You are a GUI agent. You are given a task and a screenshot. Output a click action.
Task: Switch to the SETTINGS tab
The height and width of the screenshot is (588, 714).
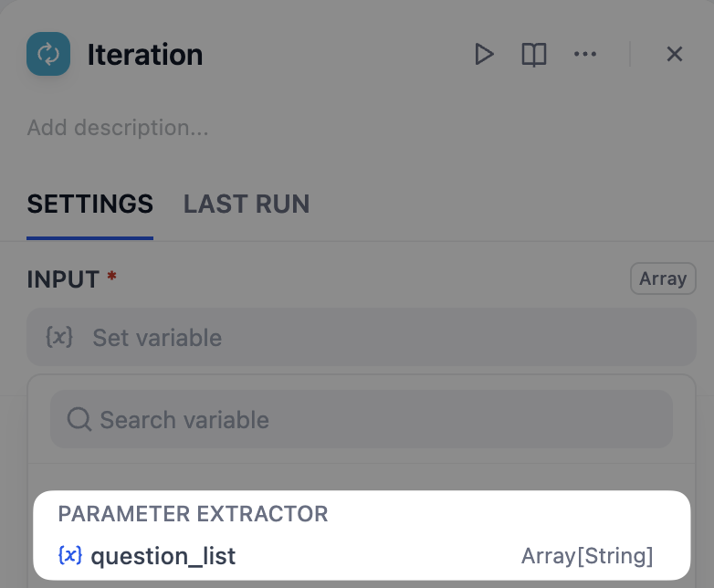click(x=89, y=204)
